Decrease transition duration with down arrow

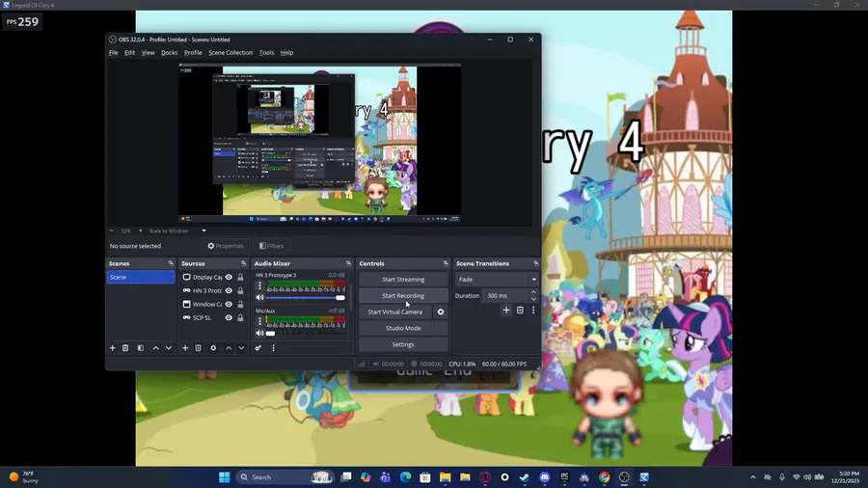tap(533, 299)
